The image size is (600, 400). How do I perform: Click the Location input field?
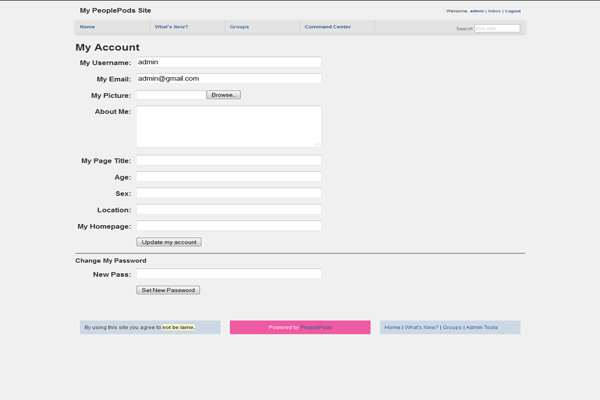click(x=228, y=210)
